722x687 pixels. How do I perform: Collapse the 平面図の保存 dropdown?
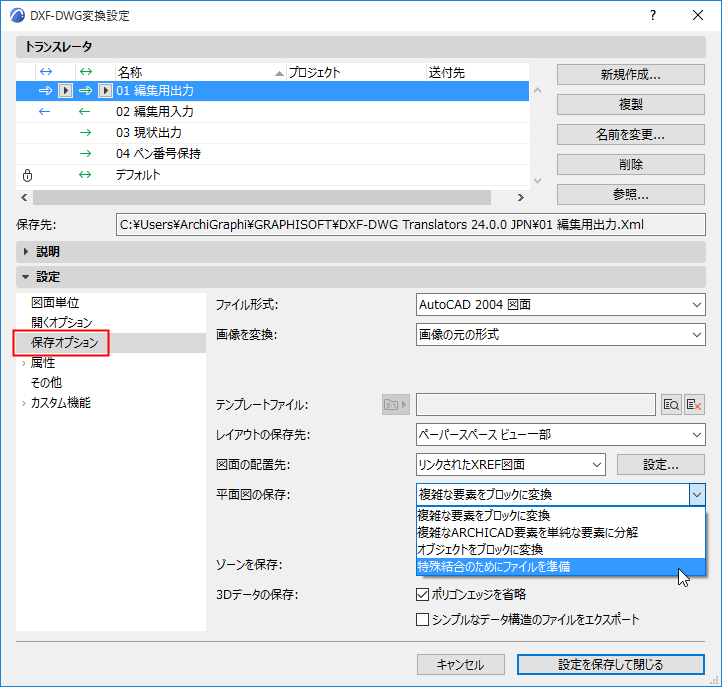coord(697,495)
